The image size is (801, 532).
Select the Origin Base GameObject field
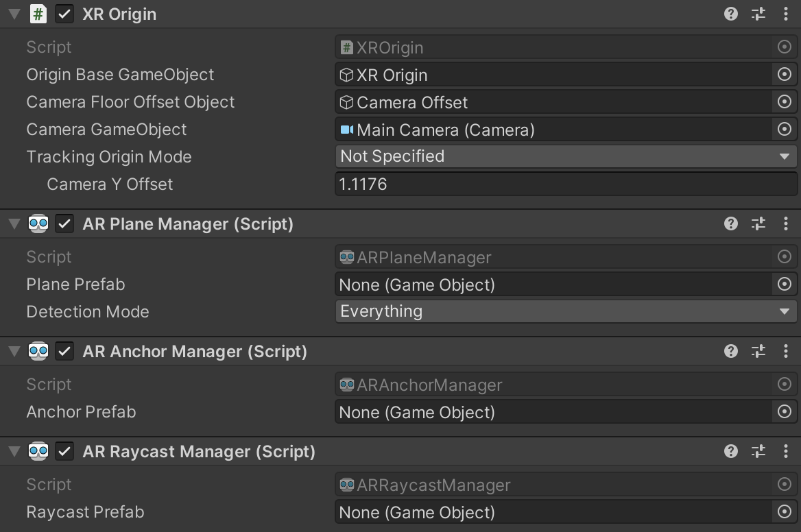click(549, 75)
